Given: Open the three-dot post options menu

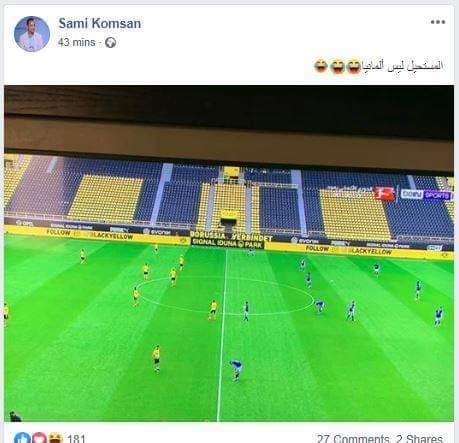Looking at the screenshot, I should point(438,22).
